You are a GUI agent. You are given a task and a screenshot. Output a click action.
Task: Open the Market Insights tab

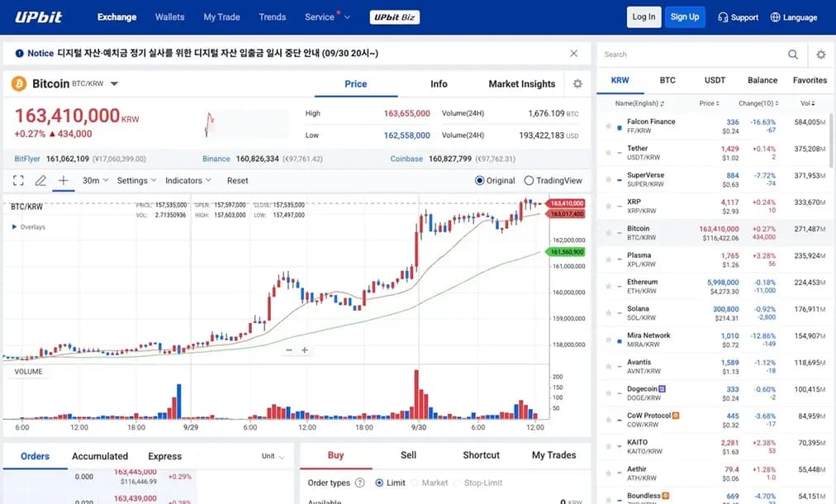point(520,83)
